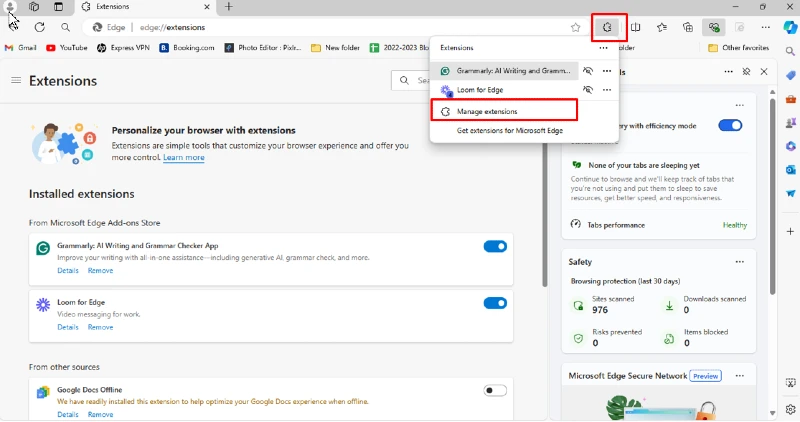This screenshot has height=422, width=800.
Task: Remove the Loom for Edge extension
Action: pyautogui.click(x=101, y=327)
